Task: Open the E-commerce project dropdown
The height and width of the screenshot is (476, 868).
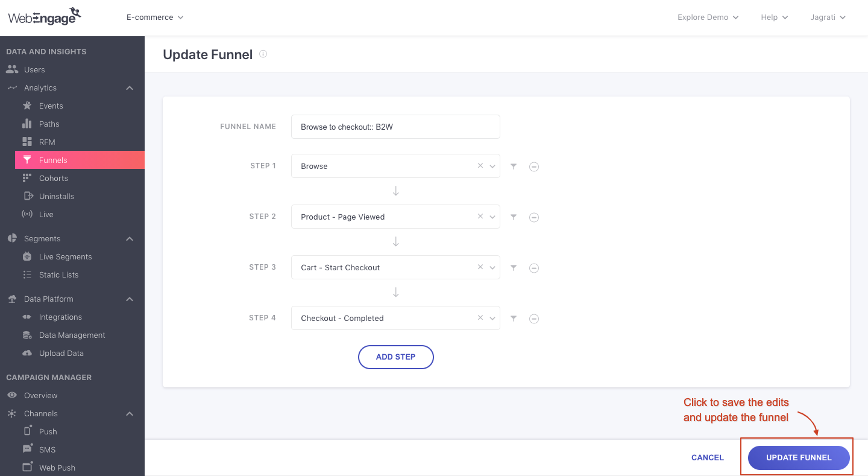Action: pyautogui.click(x=155, y=17)
